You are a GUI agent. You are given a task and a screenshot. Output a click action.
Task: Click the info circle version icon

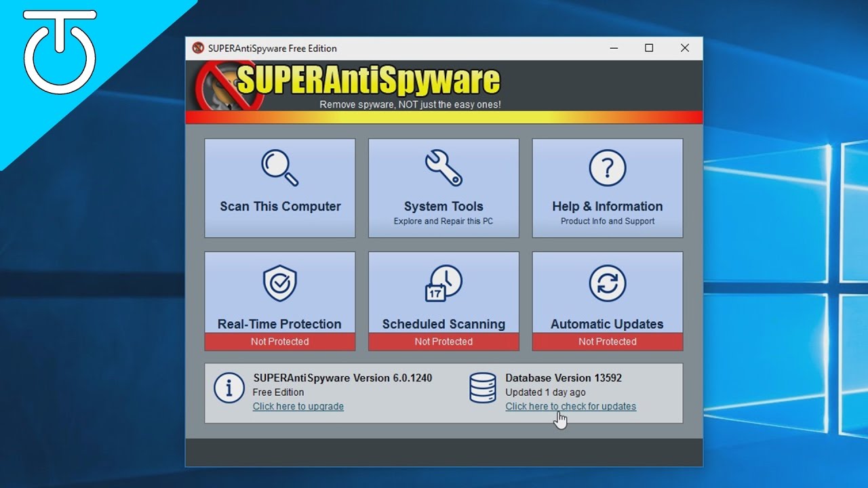coord(229,388)
